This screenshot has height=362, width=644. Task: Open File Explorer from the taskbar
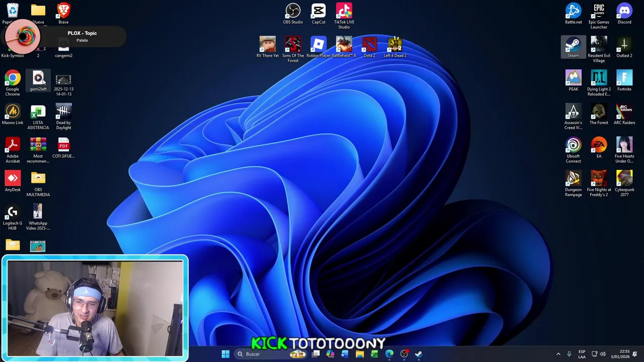point(360,354)
